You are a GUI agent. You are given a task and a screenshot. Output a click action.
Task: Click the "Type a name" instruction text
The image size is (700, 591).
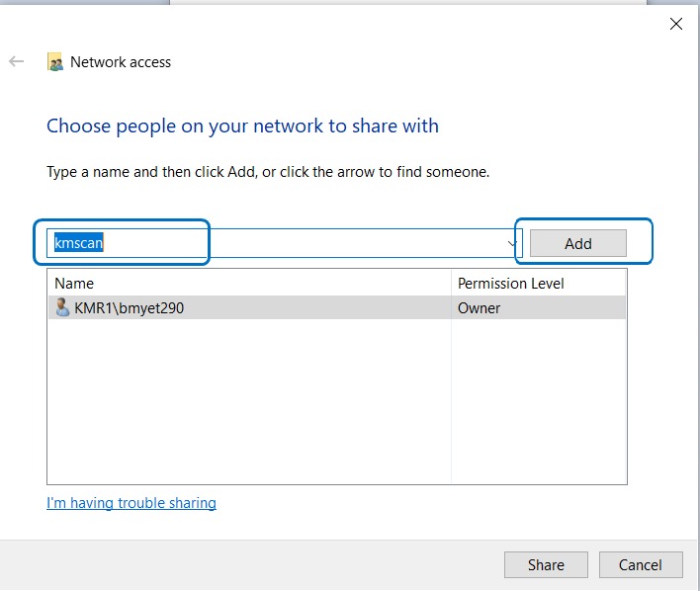click(268, 172)
